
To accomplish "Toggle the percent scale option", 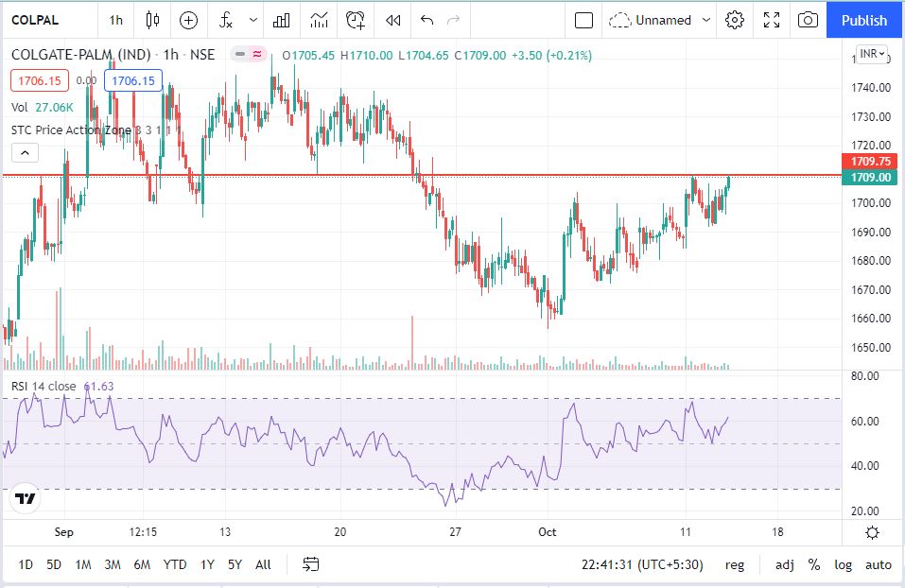I will (x=813, y=564).
